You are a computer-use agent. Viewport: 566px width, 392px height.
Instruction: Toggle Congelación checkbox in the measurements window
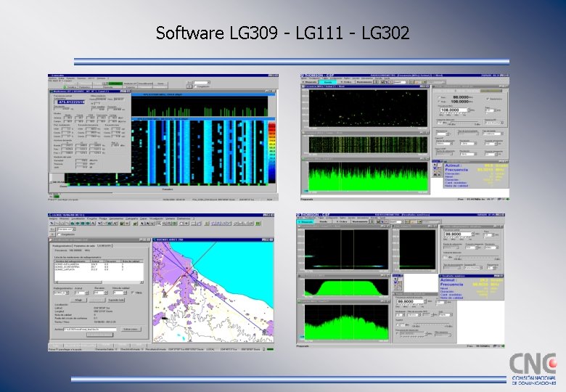[x=195, y=86]
